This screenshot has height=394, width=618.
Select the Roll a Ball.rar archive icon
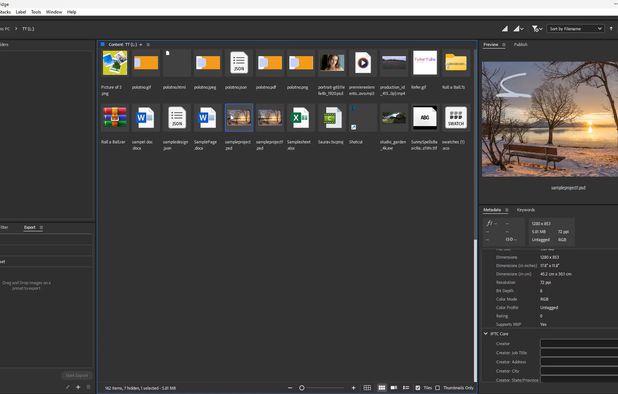click(x=115, y=117)
